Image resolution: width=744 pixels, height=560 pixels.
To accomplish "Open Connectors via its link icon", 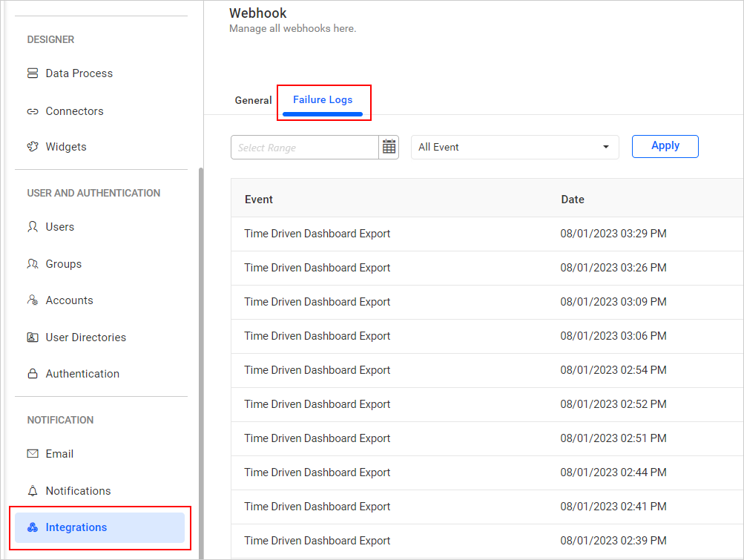I will tap(31, 111).
